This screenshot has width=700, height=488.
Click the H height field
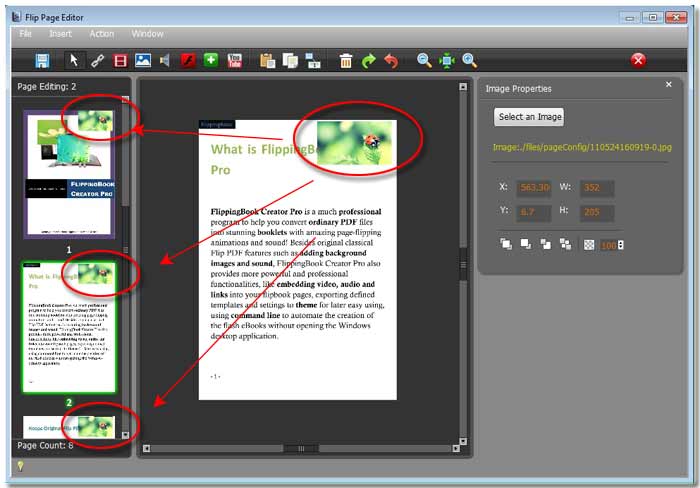[x=597, y=212]
